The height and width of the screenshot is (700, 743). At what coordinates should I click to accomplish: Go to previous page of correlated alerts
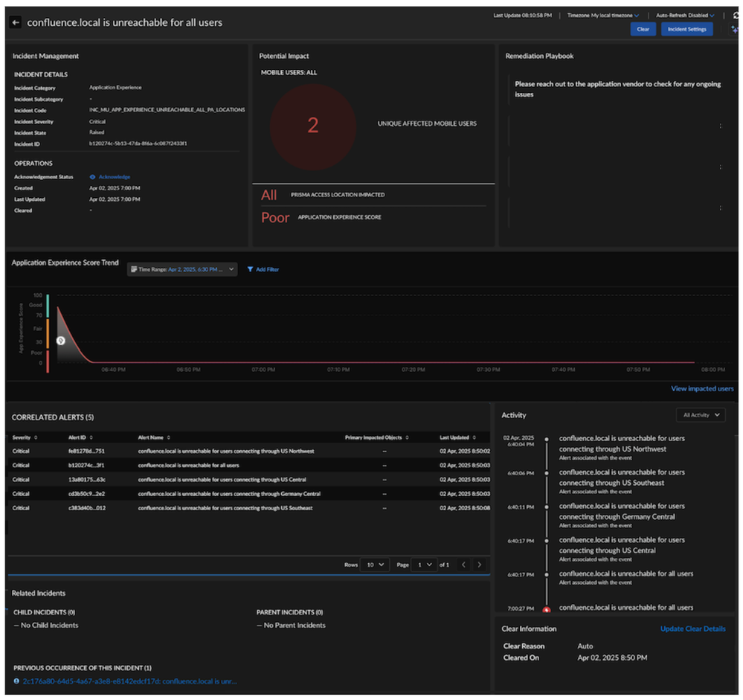point(463,565)
